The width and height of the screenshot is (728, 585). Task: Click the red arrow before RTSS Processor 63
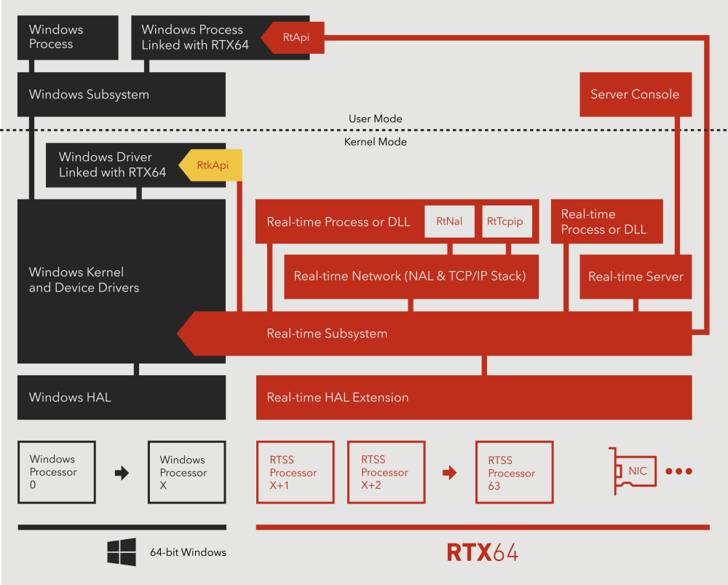click(449, 473)
